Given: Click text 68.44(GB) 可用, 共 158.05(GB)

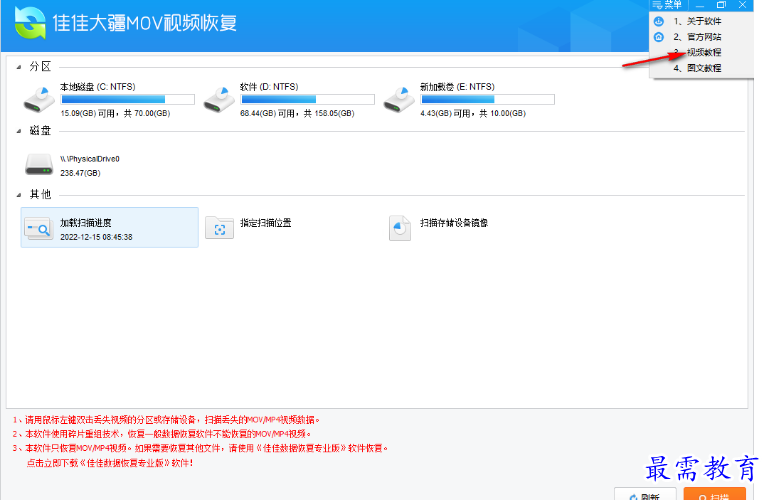Looking at the screenshot, I should click(297, 113).
